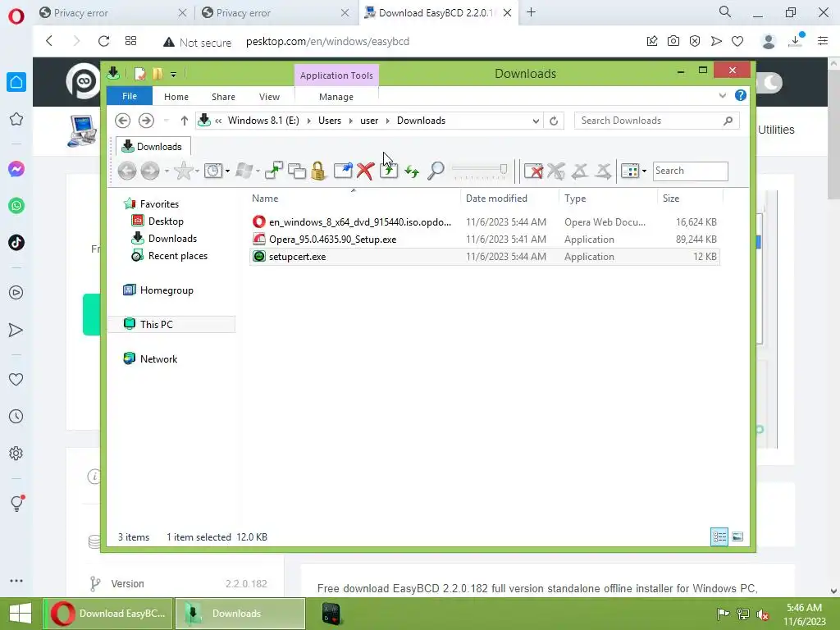The width and height of the screenshot is (840, 630).
Task: Click the grey forward circle in tab toolbar
Action: [150, 171]
